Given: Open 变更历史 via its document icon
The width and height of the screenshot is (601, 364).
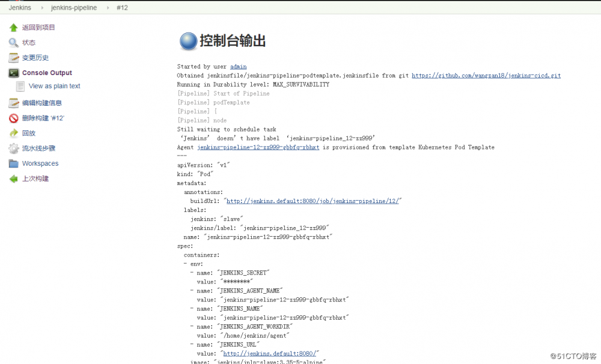Looking at the screenshot, I should (14, 57).
